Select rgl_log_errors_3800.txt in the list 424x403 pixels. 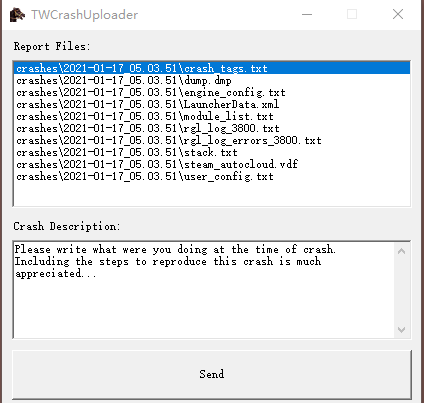click(x=212, y=140)
